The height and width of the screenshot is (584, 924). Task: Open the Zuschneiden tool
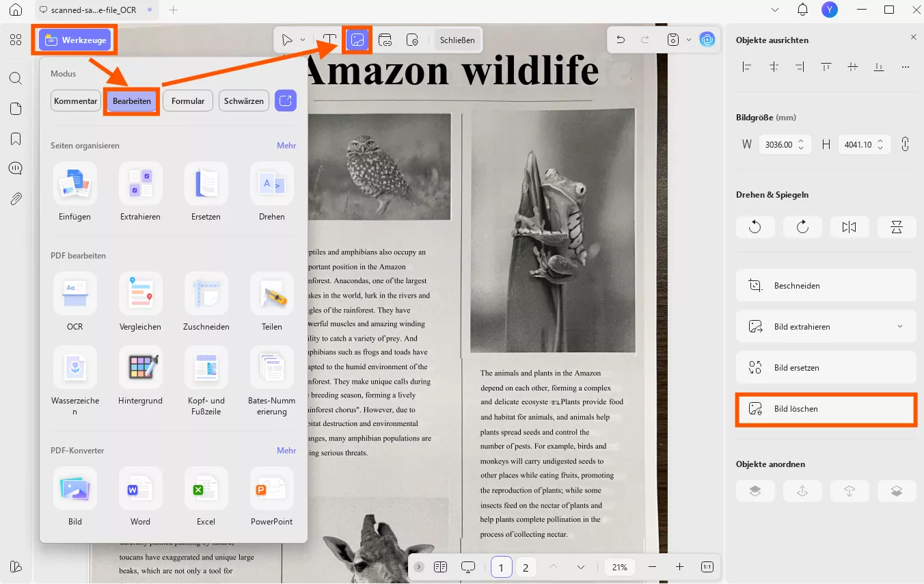click(206, 302)
